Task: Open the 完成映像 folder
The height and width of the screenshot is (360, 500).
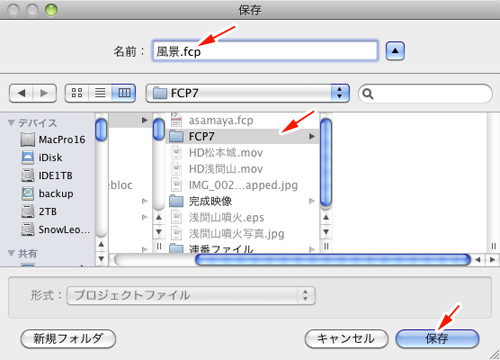Action: pos(242,201)
